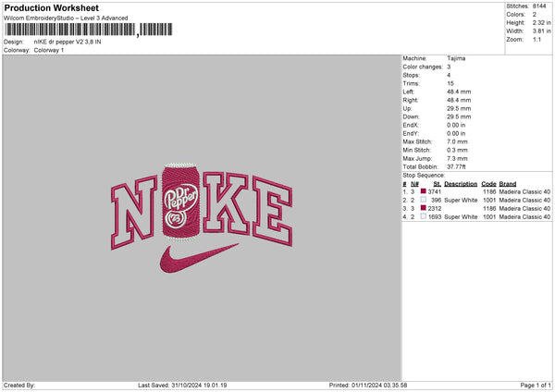Screen dimensions: 555x392
Task: Click the Min Stitch value '0.3 mm'
Action: (457, 151)
